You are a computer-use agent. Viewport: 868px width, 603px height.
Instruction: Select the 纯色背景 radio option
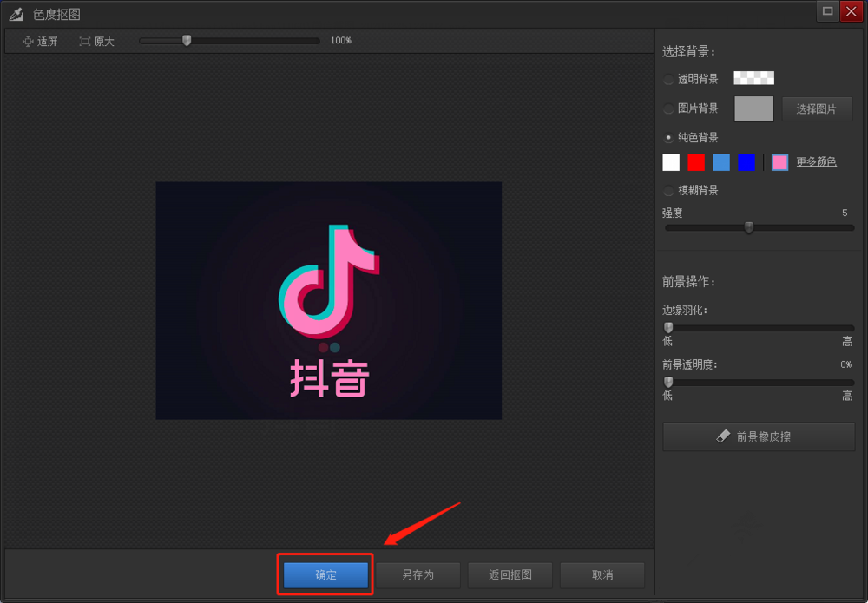pos(668,137)
